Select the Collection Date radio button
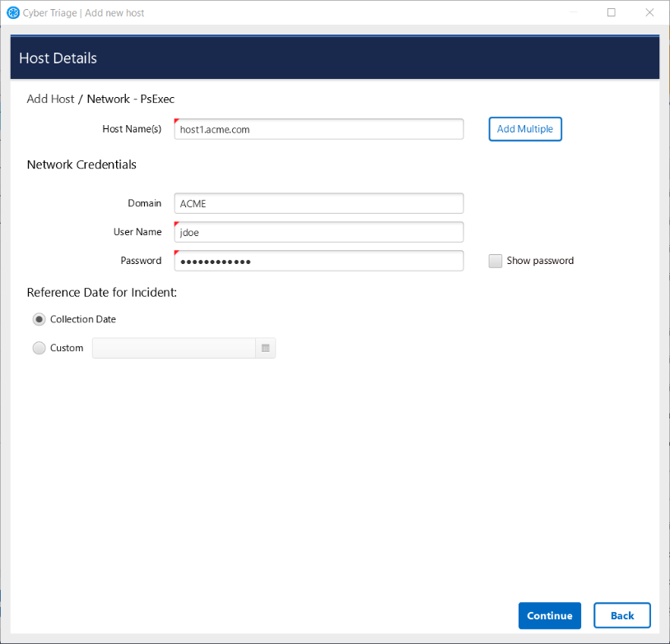670x644 pixels. 39,319
